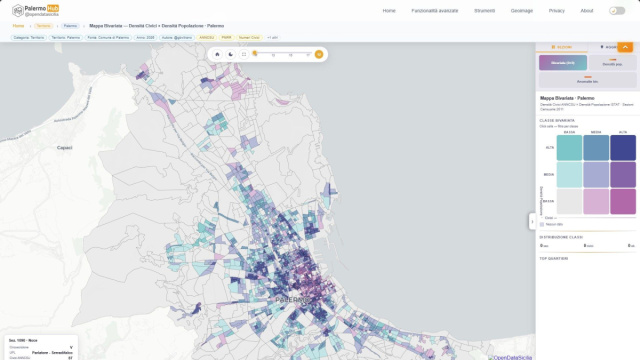Click the OpenDataSicilia attribution link

click(510, 358)
